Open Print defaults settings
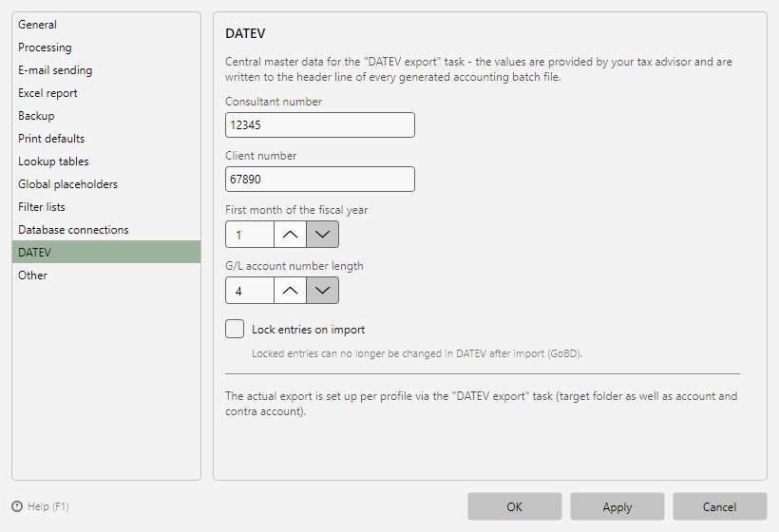The width and height of the screenshot is (779, 532). pos(106,139)
